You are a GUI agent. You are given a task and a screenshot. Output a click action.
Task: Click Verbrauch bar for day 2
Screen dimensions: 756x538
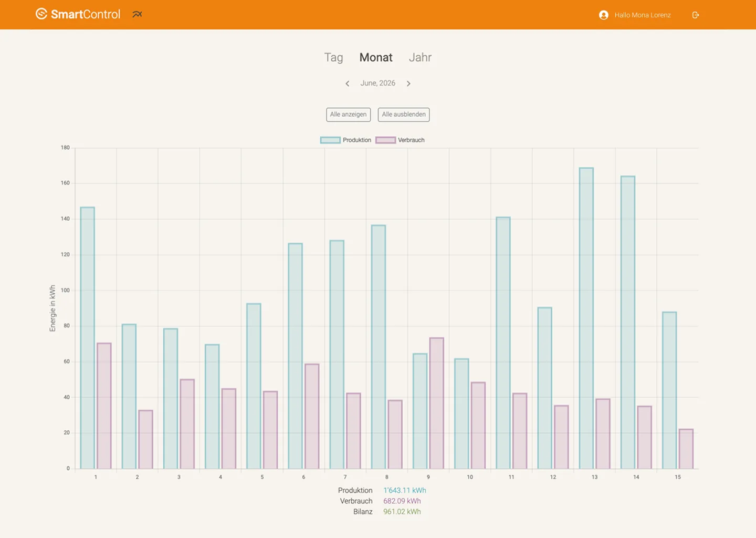[x=145, y=439]
